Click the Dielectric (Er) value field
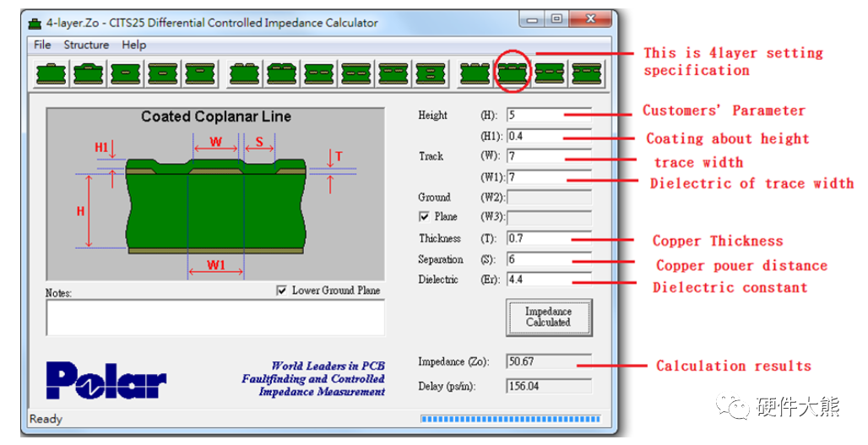Viewport: 868px width, 445px height. [548, 279]
